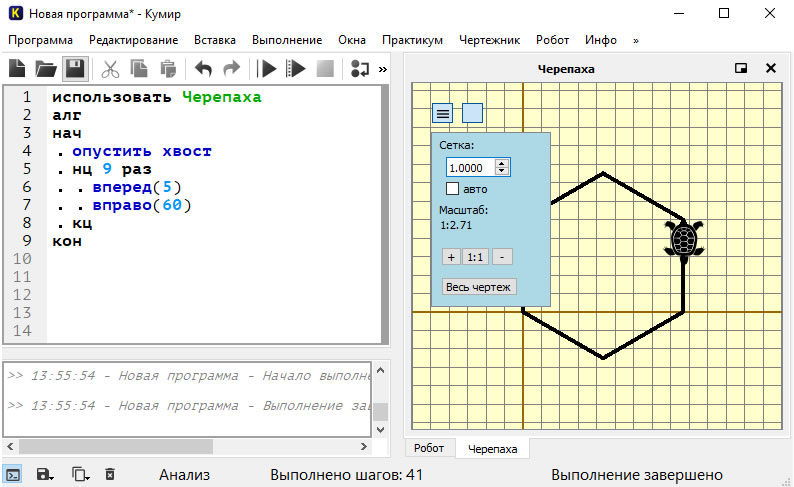Redo the last undone edit
794x487 pixels.
pos(232,68)
